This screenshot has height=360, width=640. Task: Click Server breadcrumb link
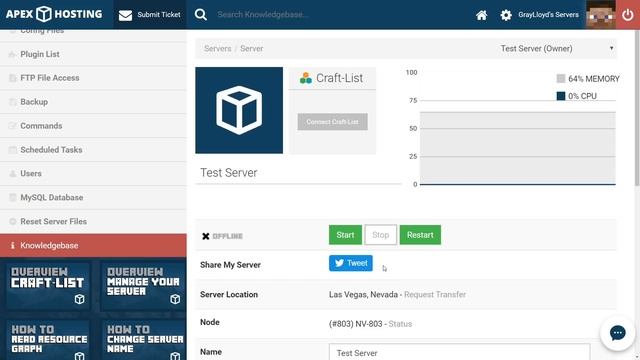pos(251,49)
